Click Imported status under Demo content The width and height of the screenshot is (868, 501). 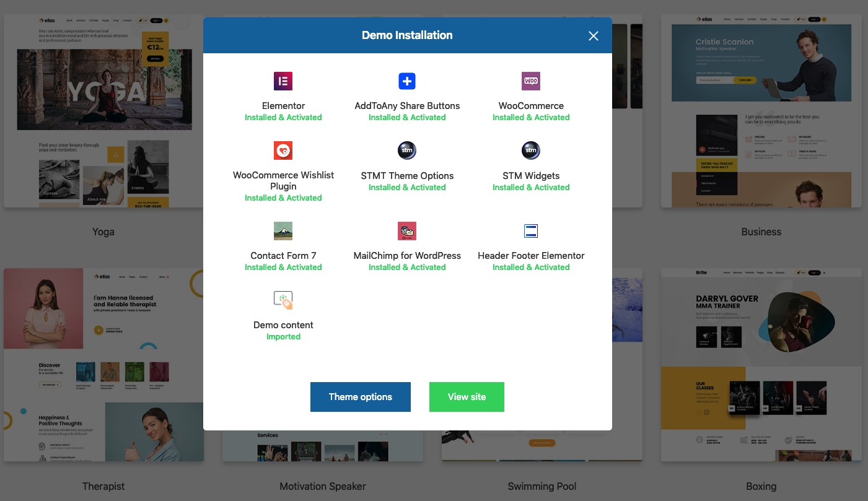tap(283, 337)
